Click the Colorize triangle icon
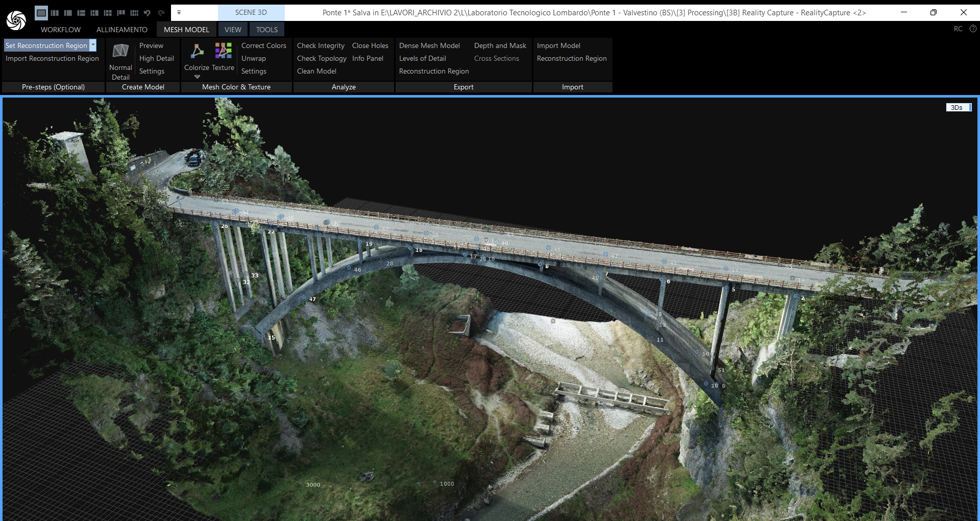 pyautogui.click(x=197, y=51)
